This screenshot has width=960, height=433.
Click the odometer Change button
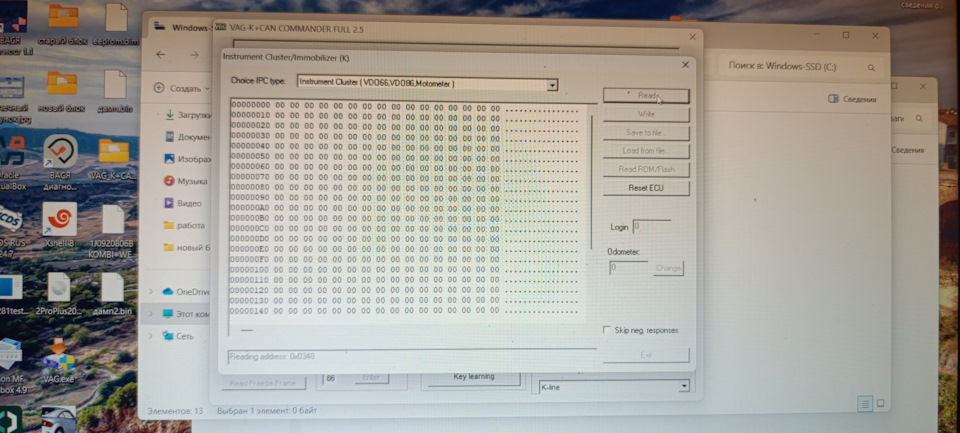coord(668,268)
